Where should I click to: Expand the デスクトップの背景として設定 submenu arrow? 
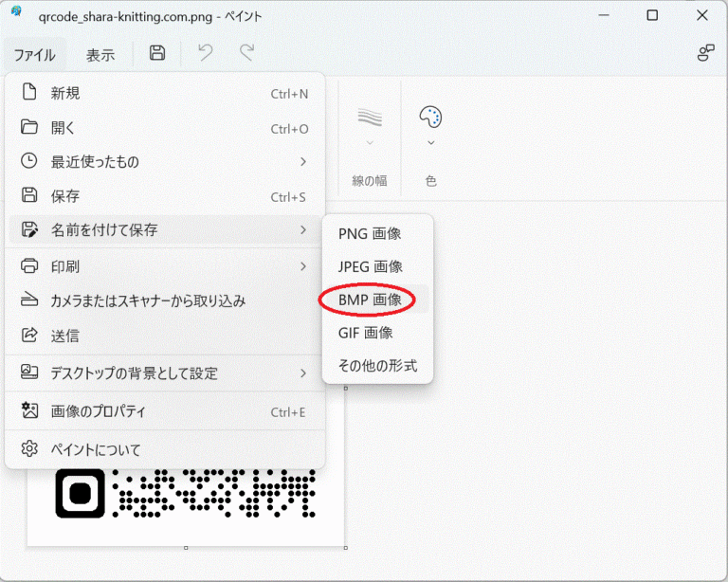303,373
